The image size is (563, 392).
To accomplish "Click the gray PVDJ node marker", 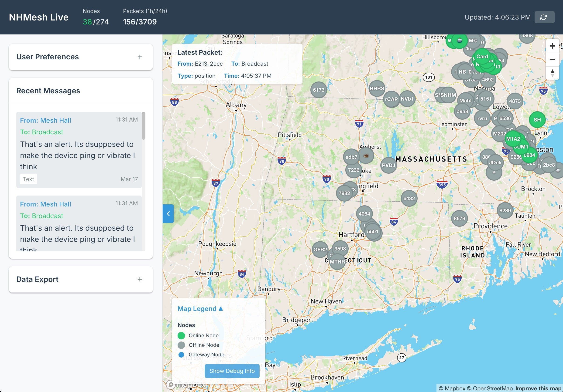I will [388, 165].
